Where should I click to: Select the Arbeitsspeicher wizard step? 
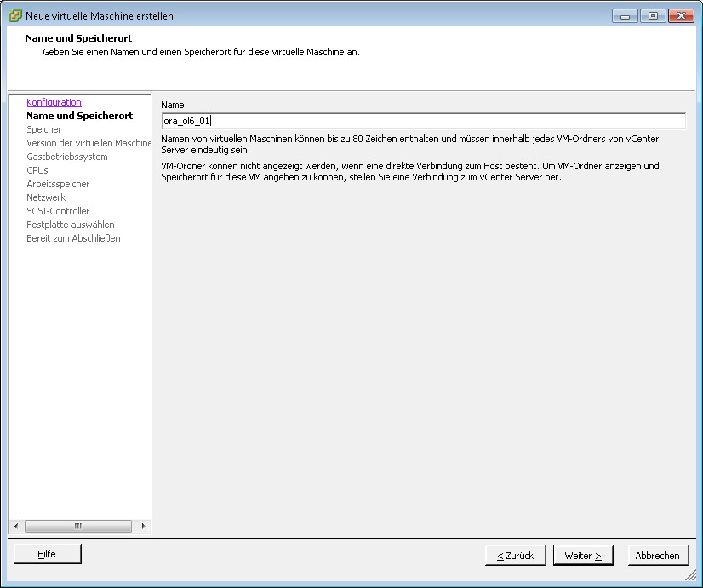point(58,184)
